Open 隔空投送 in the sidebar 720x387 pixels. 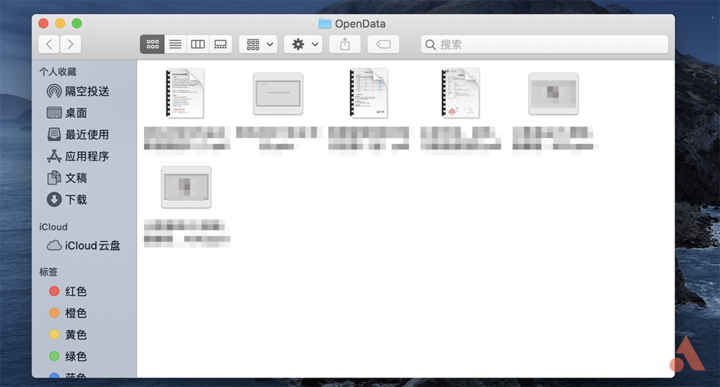point(78,91)
